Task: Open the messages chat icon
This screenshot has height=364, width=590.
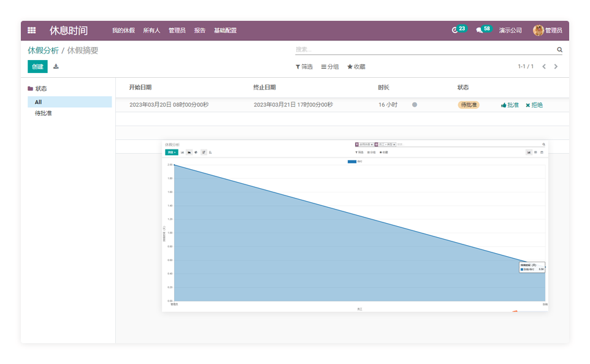Action: pyautogui.click(x=480, y=30)
